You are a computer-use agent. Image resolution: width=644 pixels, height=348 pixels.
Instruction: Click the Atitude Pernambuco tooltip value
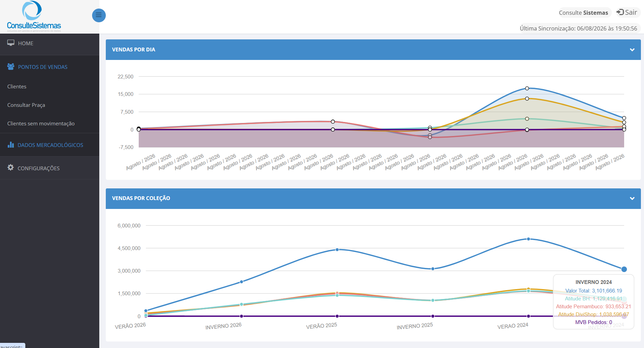click(x=594, y=307)
